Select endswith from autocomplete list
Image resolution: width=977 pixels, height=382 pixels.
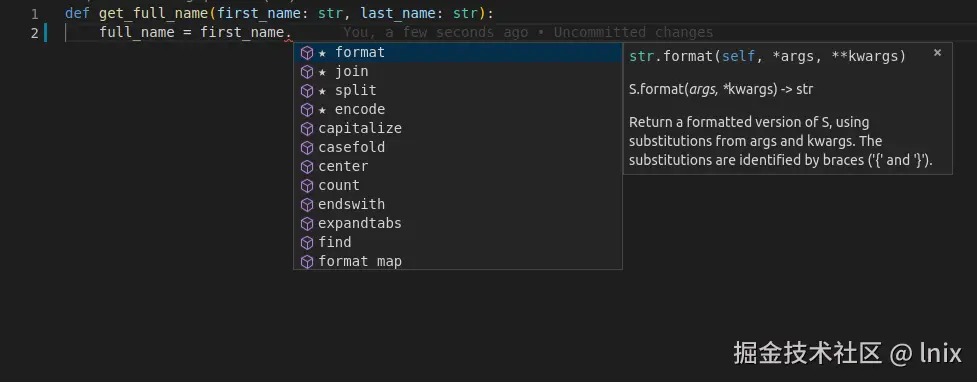coord(458,204)
